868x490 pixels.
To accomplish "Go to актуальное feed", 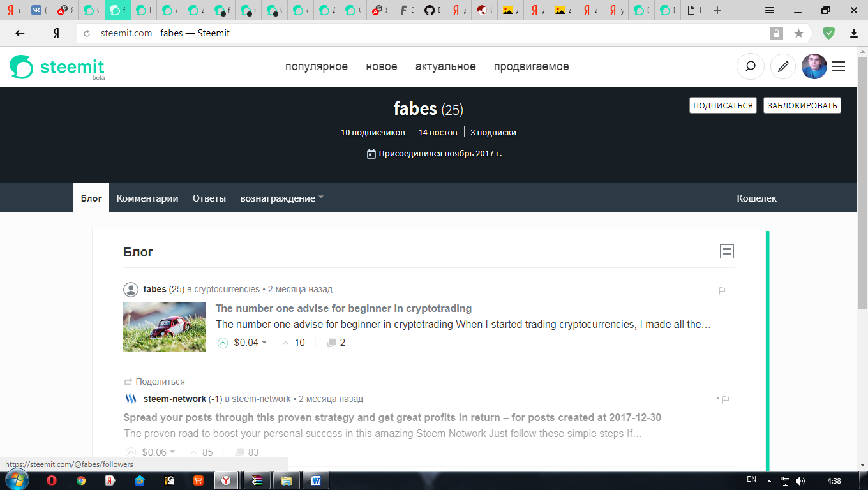I will point(445,66).
